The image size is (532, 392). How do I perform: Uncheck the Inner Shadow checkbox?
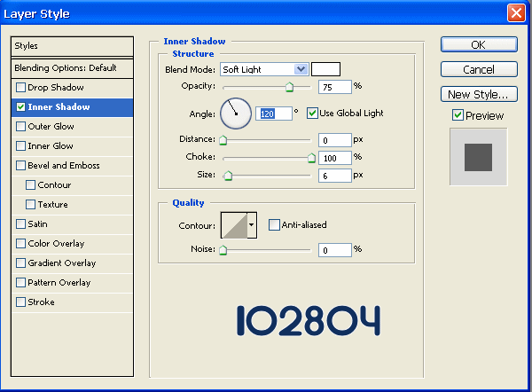click(x=20, y=107)
